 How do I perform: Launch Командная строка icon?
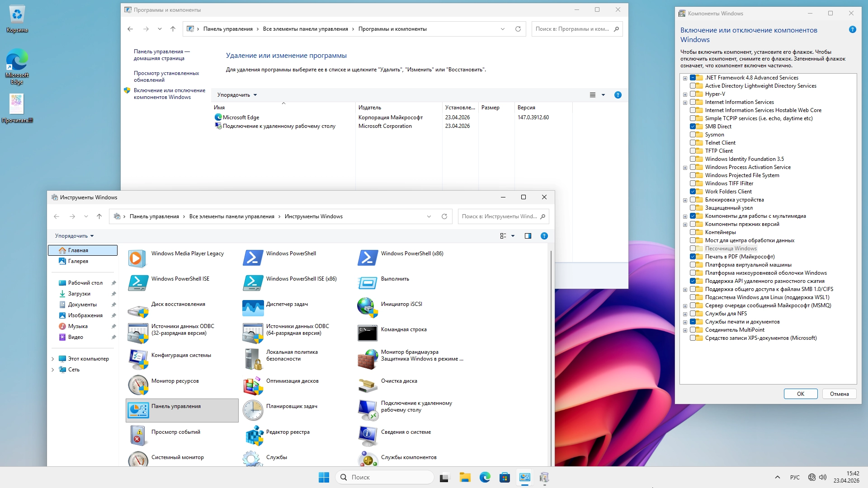click(x=367, y=333)
